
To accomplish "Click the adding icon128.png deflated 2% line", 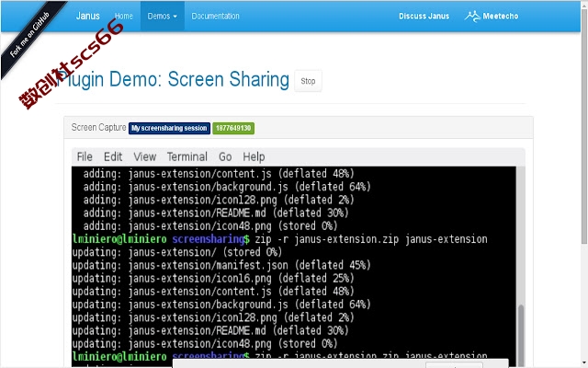I will click(219, 201).
